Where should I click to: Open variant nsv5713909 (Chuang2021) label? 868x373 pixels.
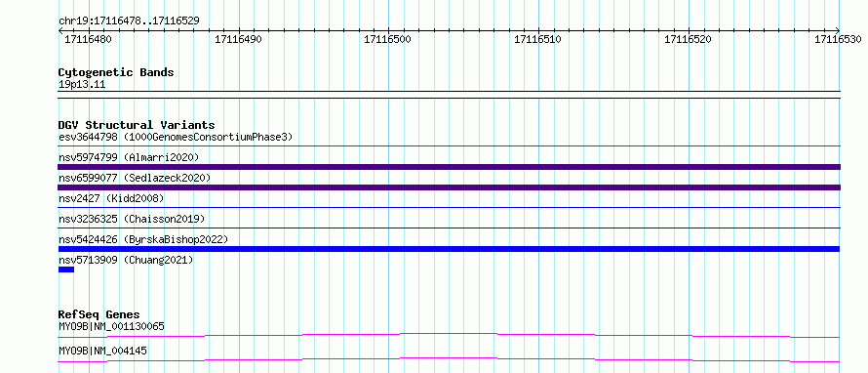[x=126, y=260]
